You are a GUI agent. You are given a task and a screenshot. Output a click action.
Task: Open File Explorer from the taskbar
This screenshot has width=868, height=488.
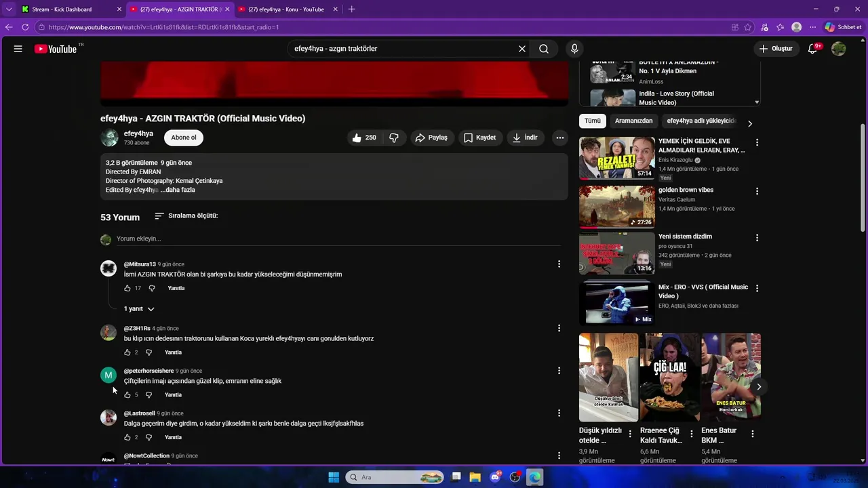[475, 477]
